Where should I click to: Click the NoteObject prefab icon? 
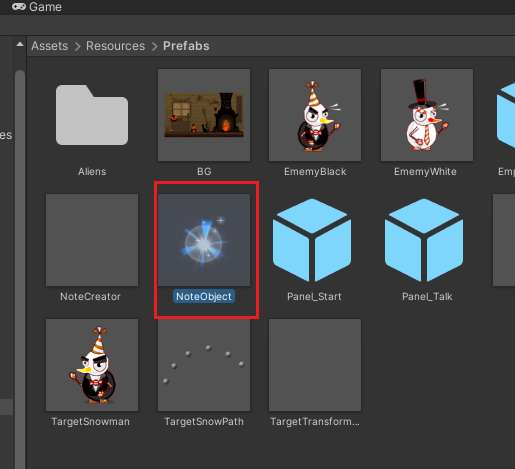(204, 240)
